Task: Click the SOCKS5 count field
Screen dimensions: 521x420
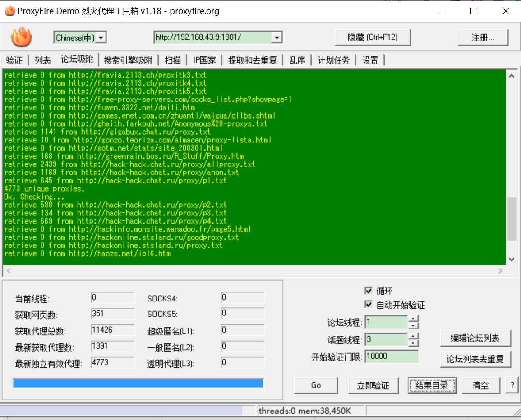Action: point(243,313)
